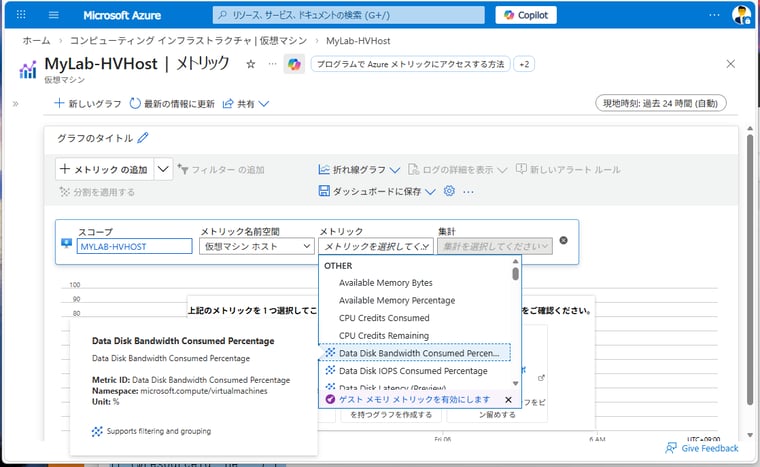This screenshot has height=467, width=760.
Task: Go to ホーム breadcrumb
Action: click(36, 41)
